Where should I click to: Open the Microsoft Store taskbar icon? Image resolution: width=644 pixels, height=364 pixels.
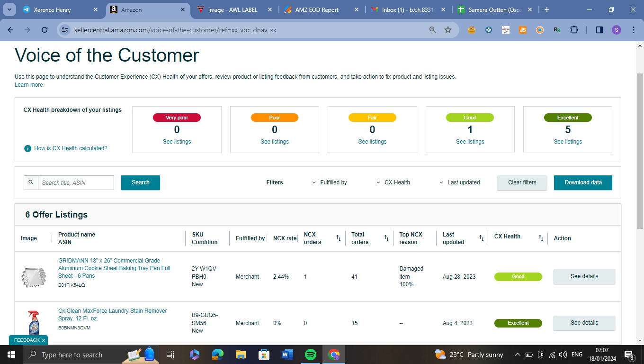click(264, 355)
